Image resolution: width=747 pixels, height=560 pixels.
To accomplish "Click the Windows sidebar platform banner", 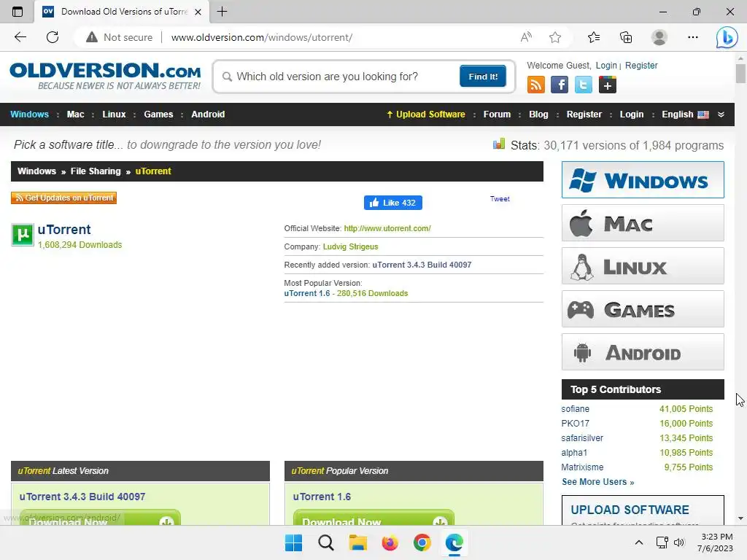I will 643,179.
